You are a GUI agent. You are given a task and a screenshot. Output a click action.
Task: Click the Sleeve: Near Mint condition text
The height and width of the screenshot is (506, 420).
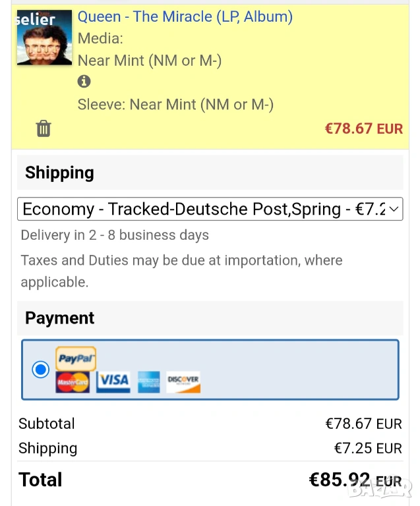click(175, 104)
